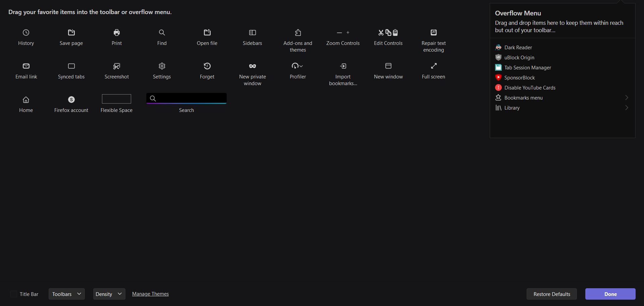The height and width of the screenshot is (306, 644).
Task: Select Dark Reader in Overflow Menu
Action: pyautogui.click(x=562, y=47)
